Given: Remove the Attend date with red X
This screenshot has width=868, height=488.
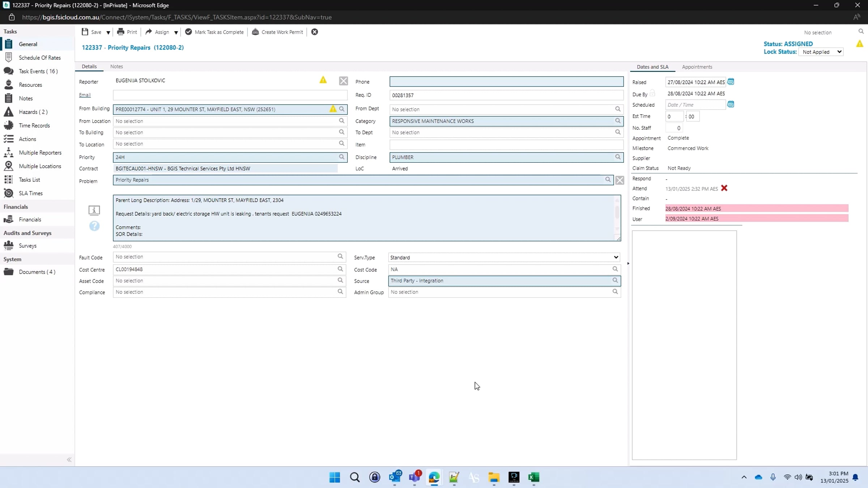Looking at the screenshot, I should click(724, 188).
